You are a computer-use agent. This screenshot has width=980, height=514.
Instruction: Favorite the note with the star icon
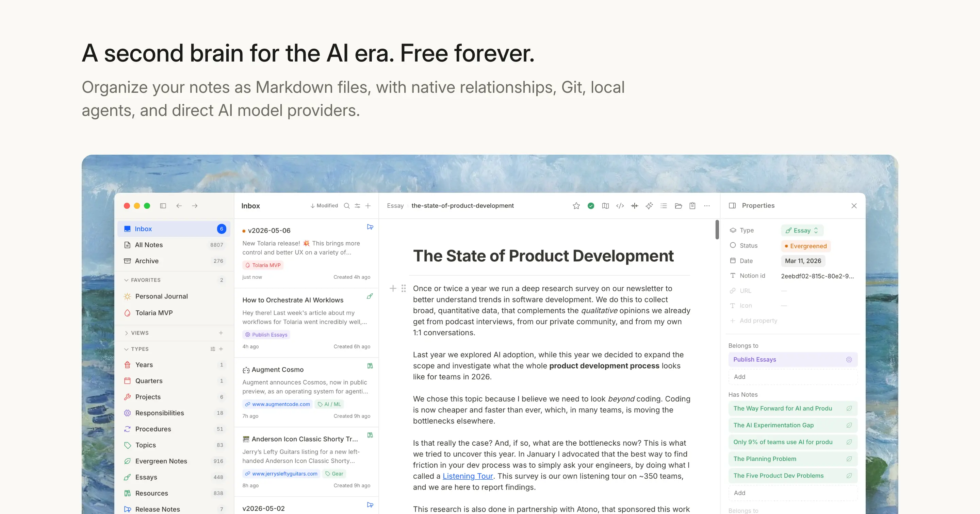576,206
